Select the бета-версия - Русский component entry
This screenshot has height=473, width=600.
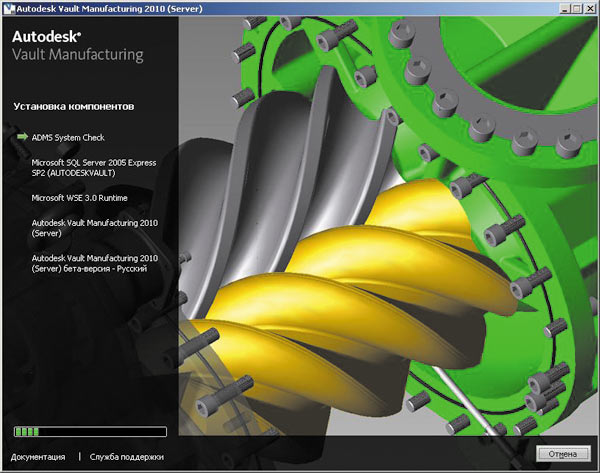click(95, 263)
